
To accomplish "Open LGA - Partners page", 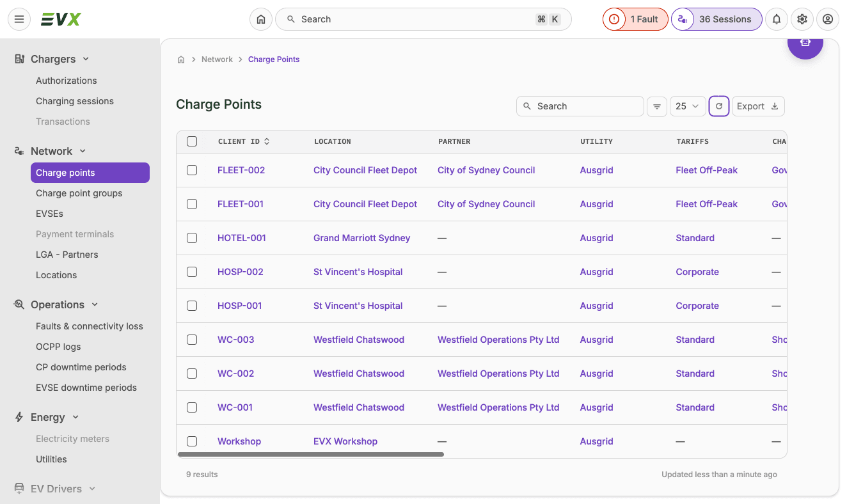I will 67,255.
